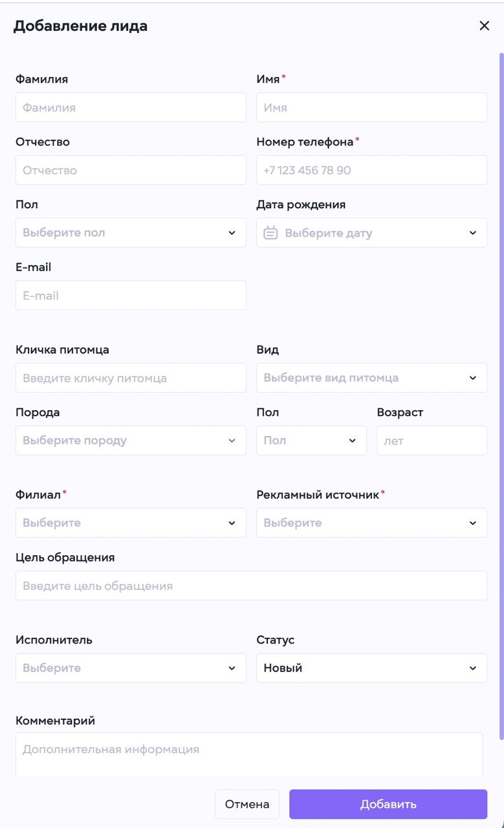Image resolution: width=504 pixels, height=828 pixels.
Task: Focus the Кличка питомца field
Action: click(131, 378)
